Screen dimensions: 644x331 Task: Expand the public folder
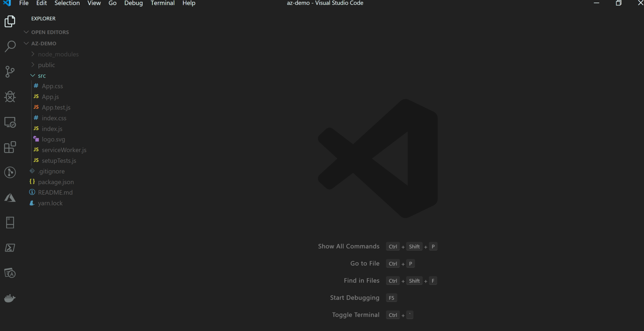coord(46,65)
